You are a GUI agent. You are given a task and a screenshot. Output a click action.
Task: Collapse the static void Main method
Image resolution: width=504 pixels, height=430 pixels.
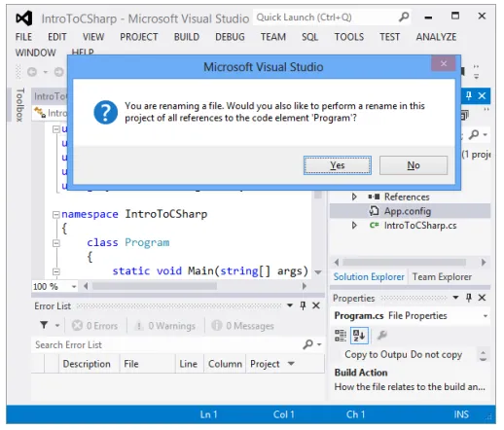[56, 271]
